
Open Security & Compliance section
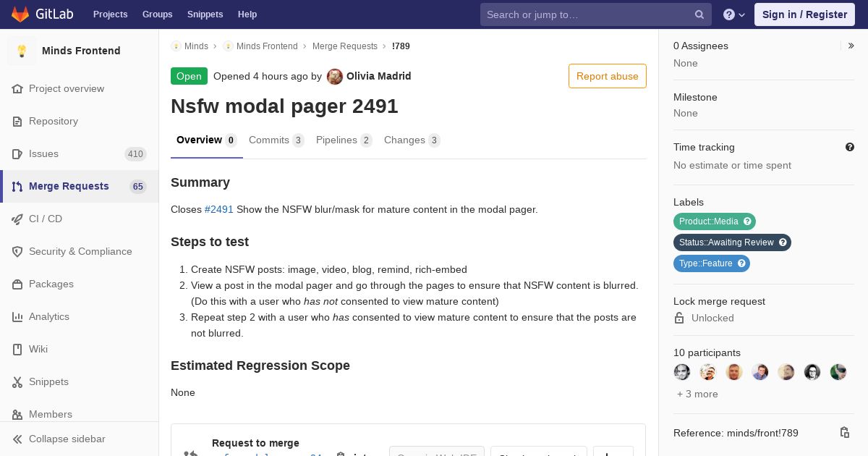tap(80, 251)
